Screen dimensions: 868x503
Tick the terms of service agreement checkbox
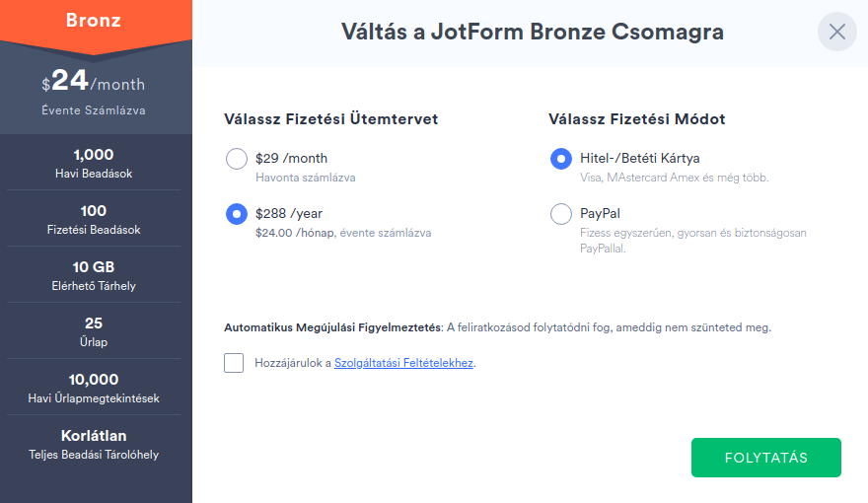234,363
